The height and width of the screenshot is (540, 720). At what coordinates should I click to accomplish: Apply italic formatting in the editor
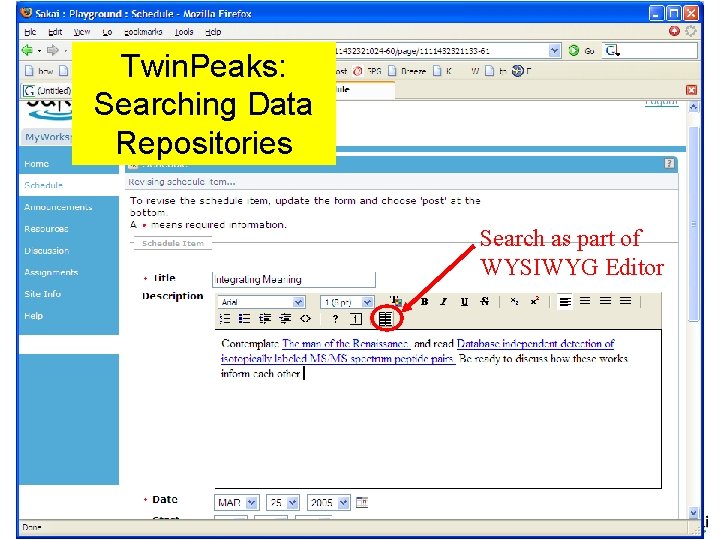click(444, 302)
